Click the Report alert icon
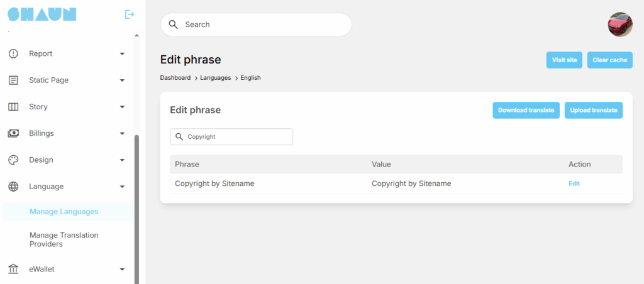 13,53
